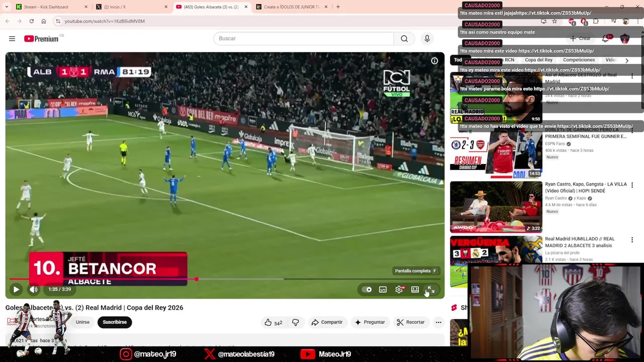Click the Ryan Castro channel name
The height and width of the screenshot is (362, 644).
556,198
